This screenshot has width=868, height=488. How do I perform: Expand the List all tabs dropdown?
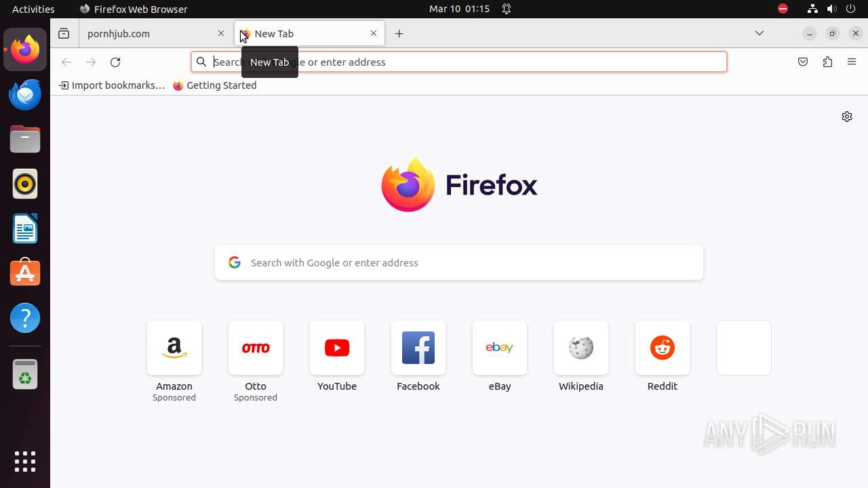pyautogui.click(x=759, y=34)
